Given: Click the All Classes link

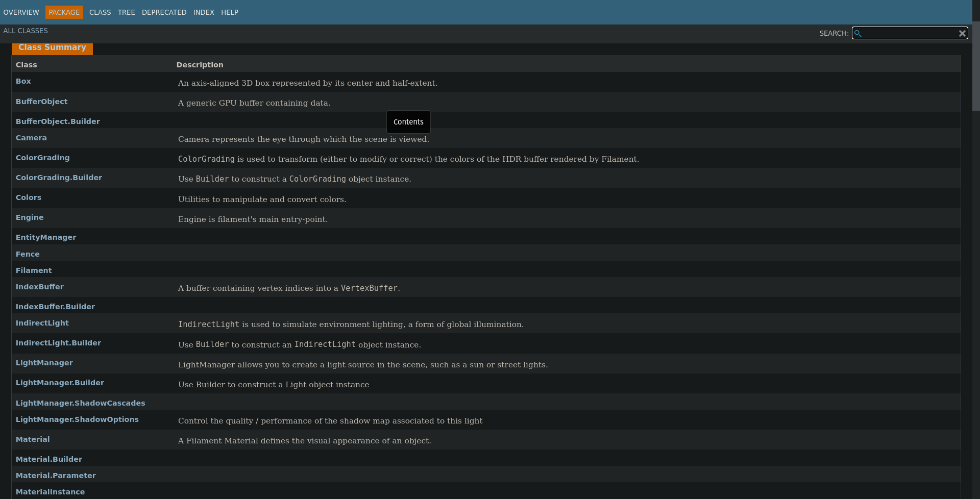Looking at the screenshot, I should tap(26, 31).
